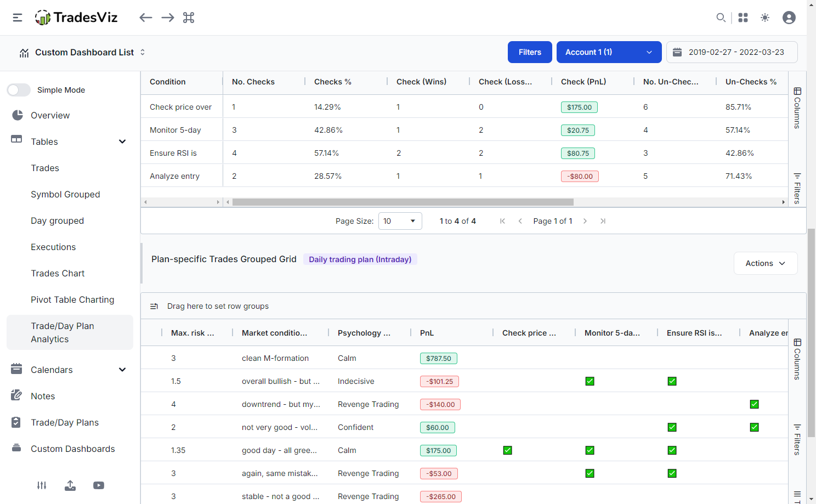The width and height of the screenshot is (816, 504).
Task: Expand the Actions dropdown
Action: coord(765,263)
